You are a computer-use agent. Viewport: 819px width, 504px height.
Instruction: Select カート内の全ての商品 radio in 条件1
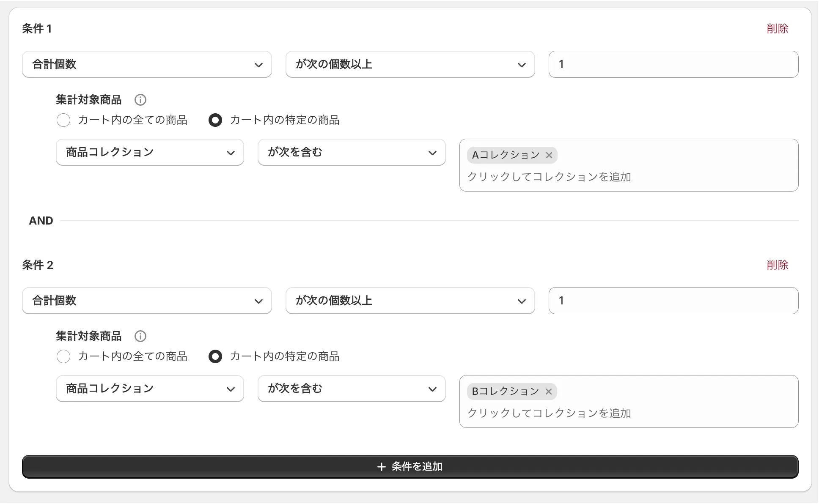63,120
